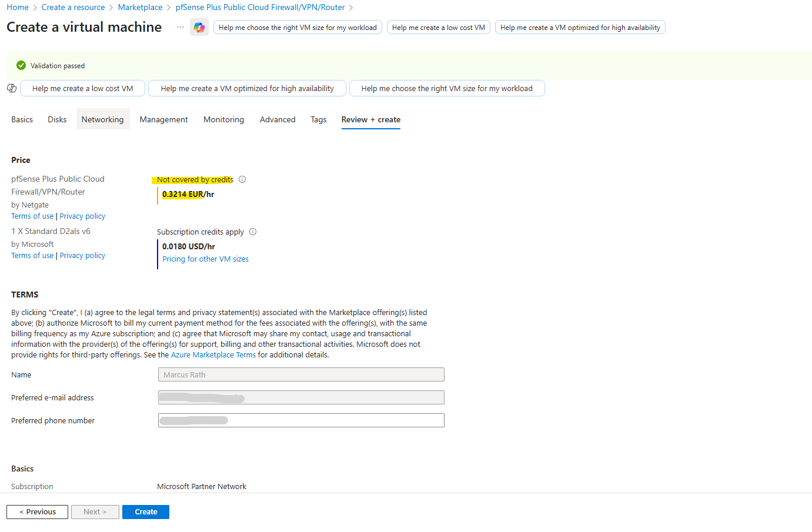Viewport: 812px width, 532px height.
Task: Open Netgate Terms of use link
Action: (x=32, y=216)
